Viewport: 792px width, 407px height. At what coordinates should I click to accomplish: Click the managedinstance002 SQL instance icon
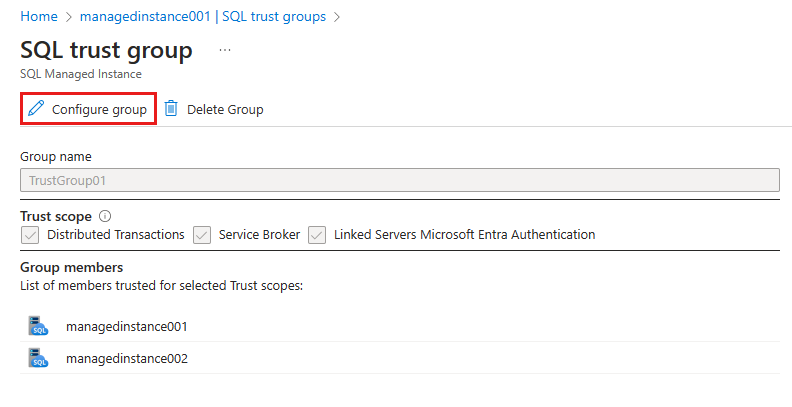coord(38,358)
